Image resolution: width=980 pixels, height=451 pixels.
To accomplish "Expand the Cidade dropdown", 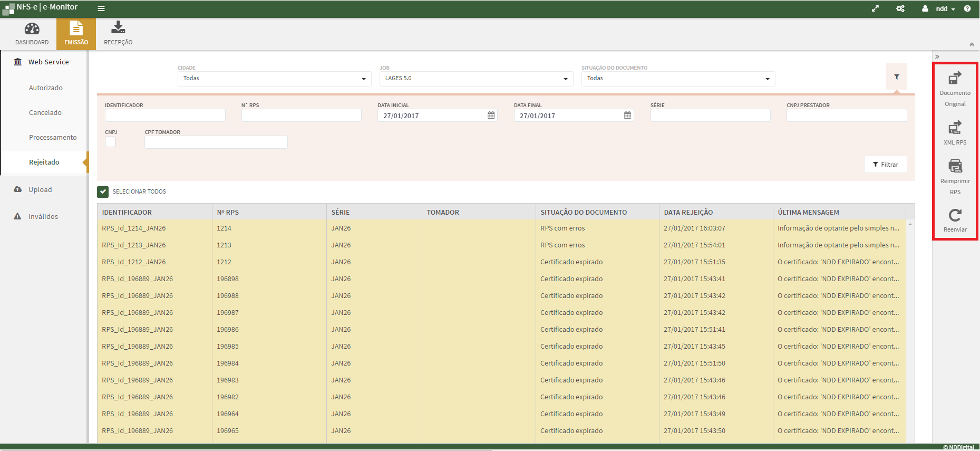I will click(274, 79).
